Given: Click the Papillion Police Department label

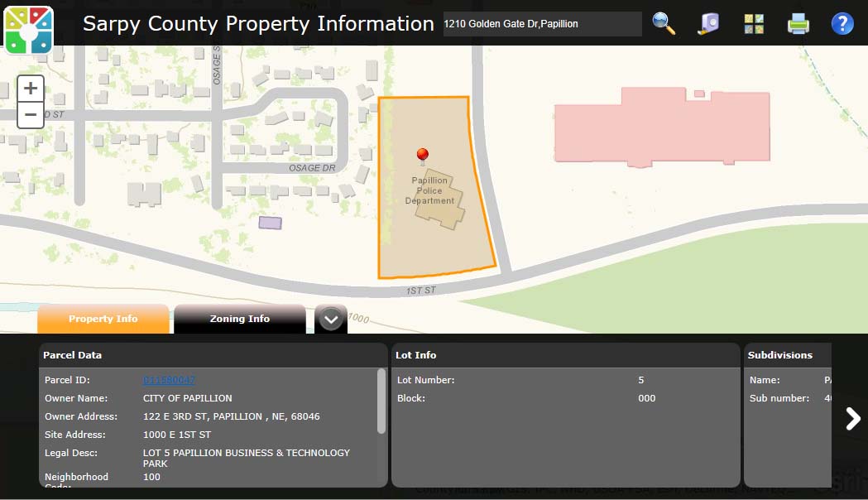Looking at the screenshot, I should (429, 189).
